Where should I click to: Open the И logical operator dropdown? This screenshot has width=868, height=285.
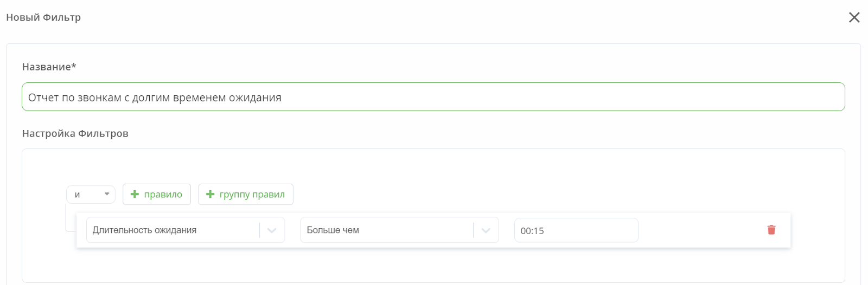click(x=91, y=195)
